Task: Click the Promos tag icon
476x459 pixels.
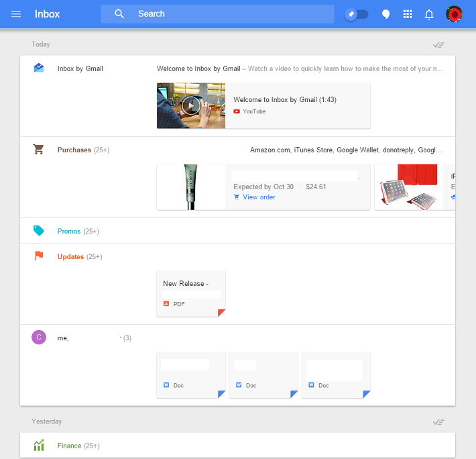Action: coord(39,231)
